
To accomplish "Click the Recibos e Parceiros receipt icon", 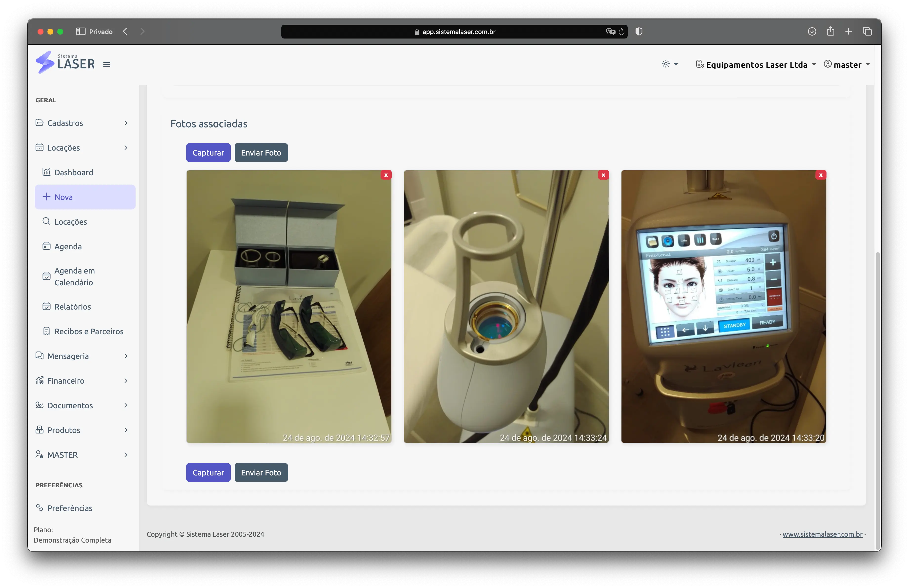I will click(x=47, y=331).
